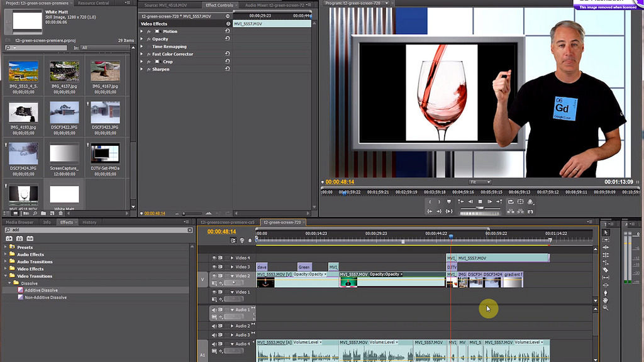Select Non-Additive Dissolve transition
This screenshot has height=362, width=644.
[45, 297]
